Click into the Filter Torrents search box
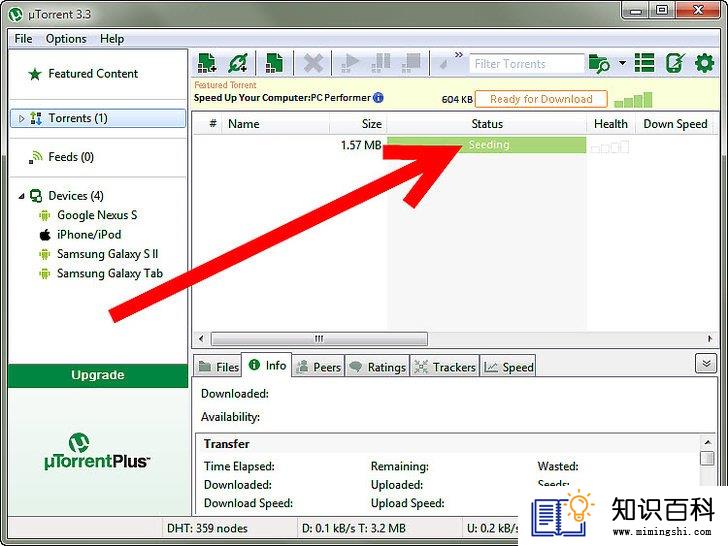Screen dimensions: 728x546 coord(526,64)
